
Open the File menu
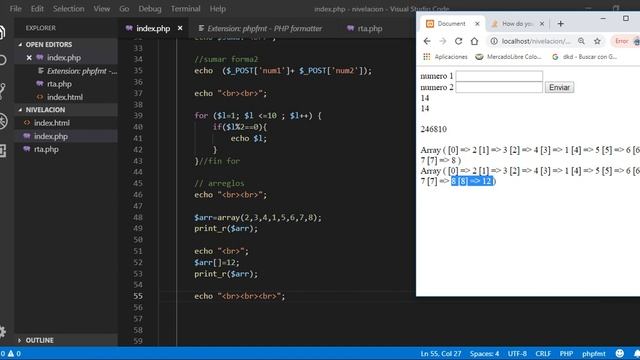click(x=16, y=9)
